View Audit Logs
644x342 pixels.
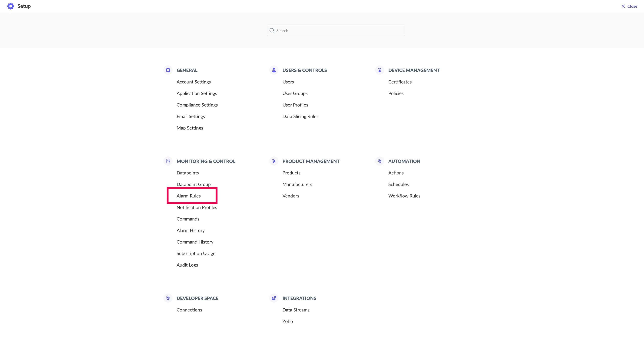pyautogui.click(x=187, y=265)
